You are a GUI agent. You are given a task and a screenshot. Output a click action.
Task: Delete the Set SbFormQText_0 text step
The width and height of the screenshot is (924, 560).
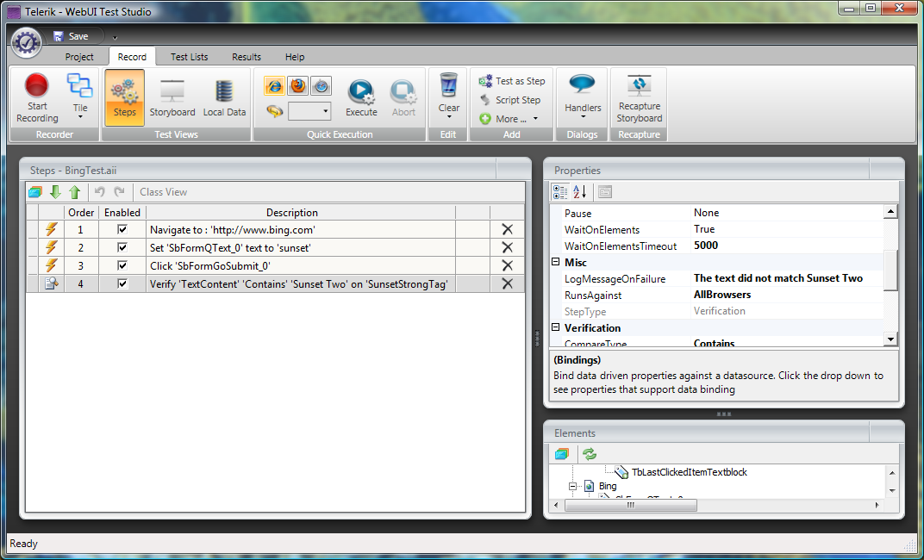point(507,247)
